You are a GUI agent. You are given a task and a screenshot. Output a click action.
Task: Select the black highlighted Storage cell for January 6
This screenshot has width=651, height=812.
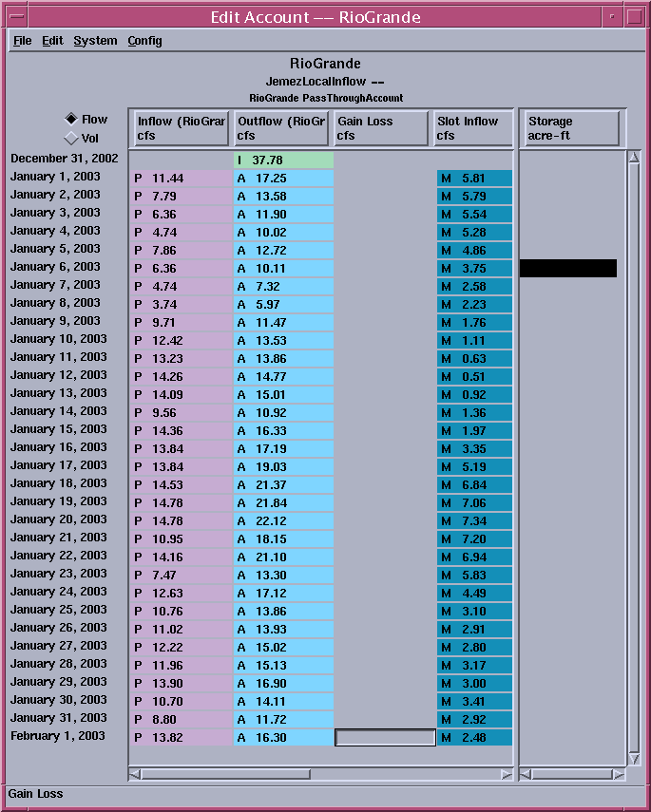click(x=568, y=268)
